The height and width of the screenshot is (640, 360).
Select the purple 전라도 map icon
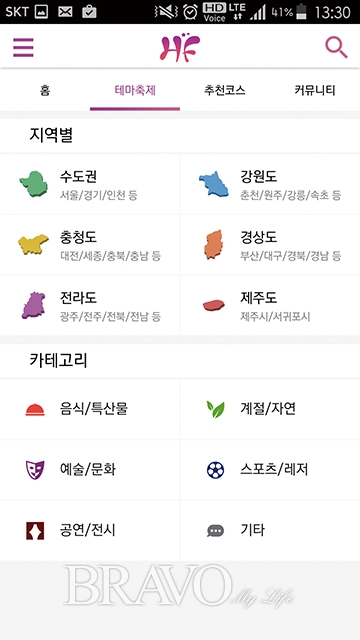click(34, 305)
